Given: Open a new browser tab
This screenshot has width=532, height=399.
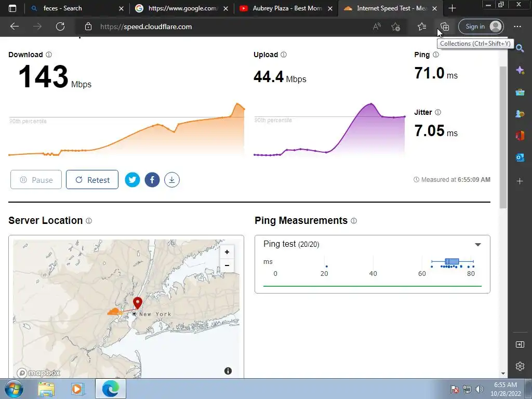Looking at the screenshot, I should 452,8.
